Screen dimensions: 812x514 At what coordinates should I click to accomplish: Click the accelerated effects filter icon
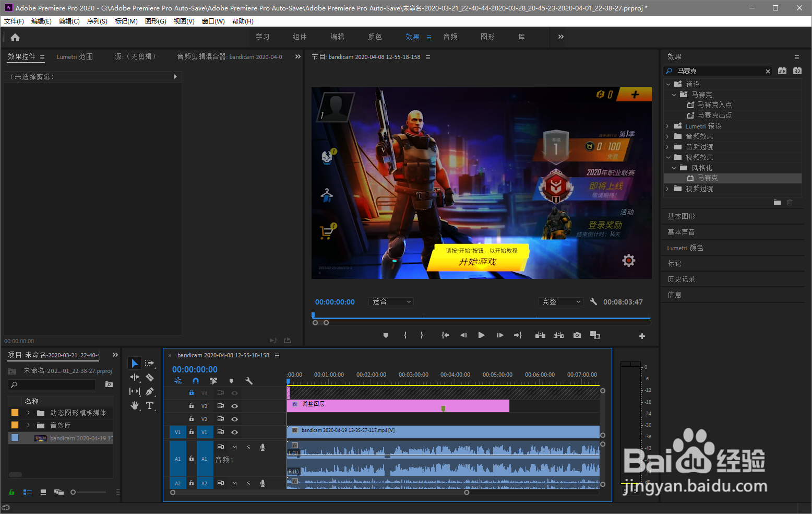[x=782, y=71]
